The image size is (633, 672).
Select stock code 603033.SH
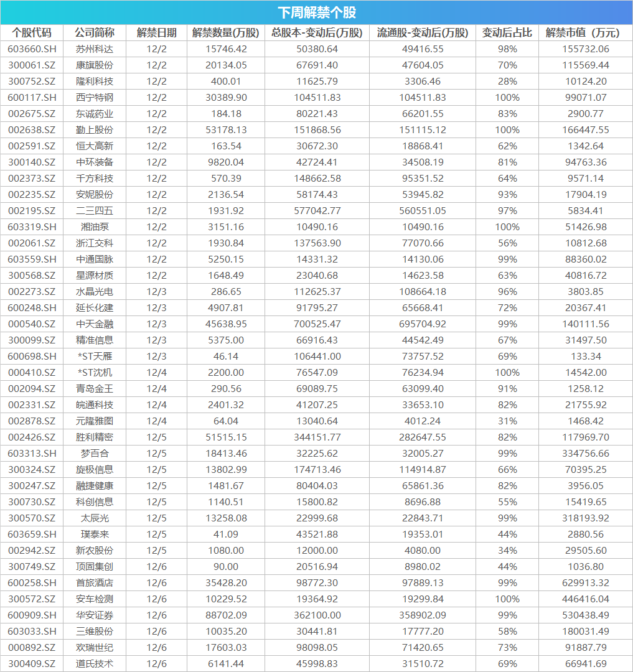pos(32,632)
